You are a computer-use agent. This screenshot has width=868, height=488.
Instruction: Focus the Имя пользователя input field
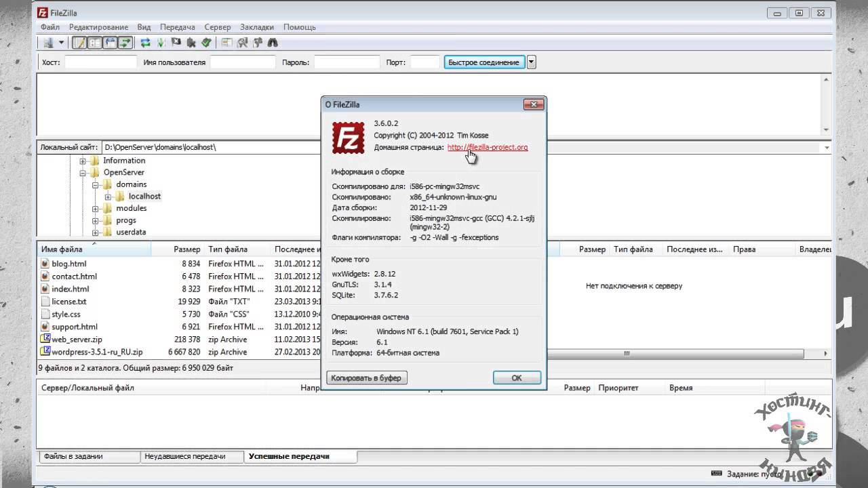[243, 62]
